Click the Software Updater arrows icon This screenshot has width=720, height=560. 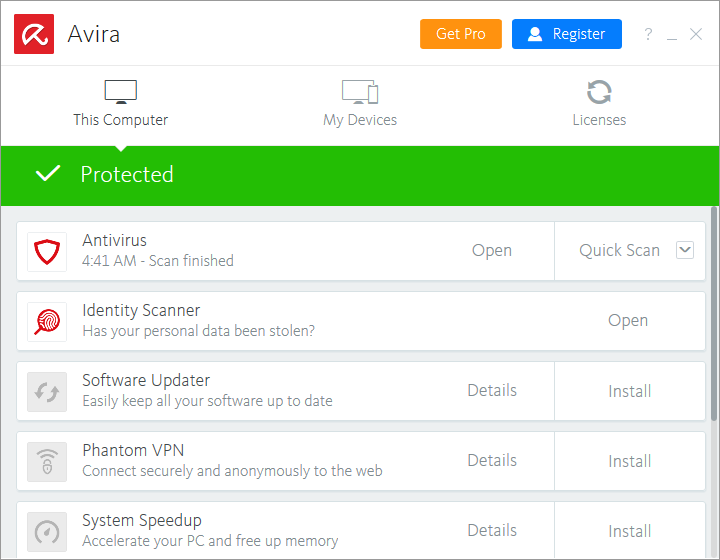(x=47, y=391)
